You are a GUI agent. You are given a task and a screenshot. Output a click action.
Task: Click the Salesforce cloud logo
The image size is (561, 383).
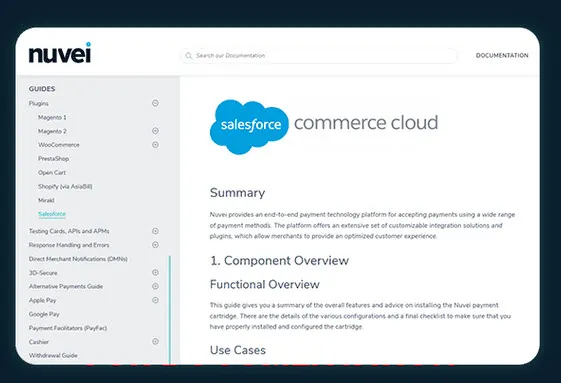tap(249, 127)
